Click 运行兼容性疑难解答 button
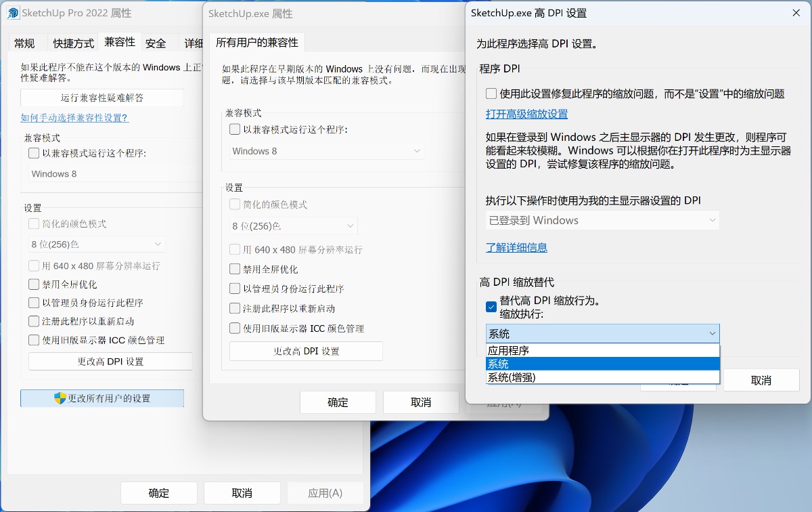Screen dimensions: 812x512 [102, 98]
